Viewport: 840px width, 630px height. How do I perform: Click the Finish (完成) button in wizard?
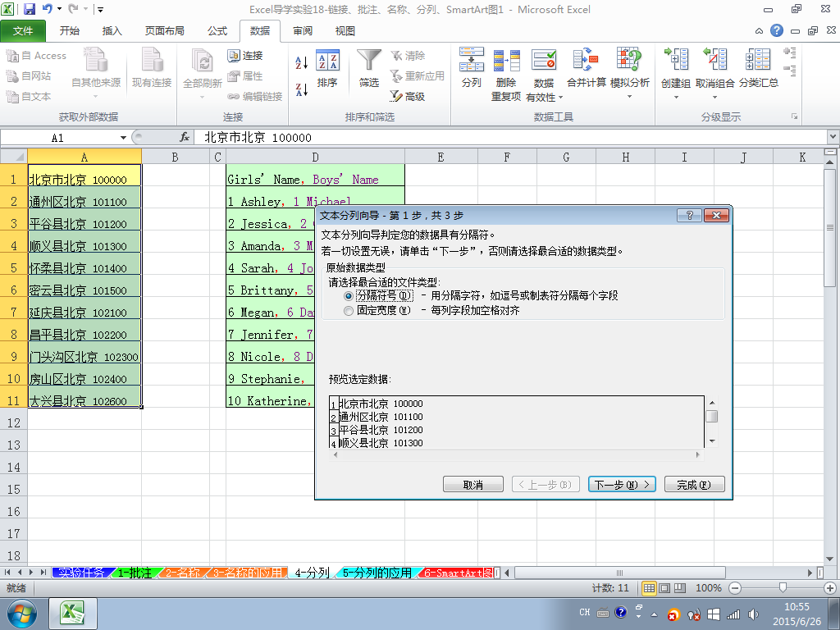tap(694, 484)
